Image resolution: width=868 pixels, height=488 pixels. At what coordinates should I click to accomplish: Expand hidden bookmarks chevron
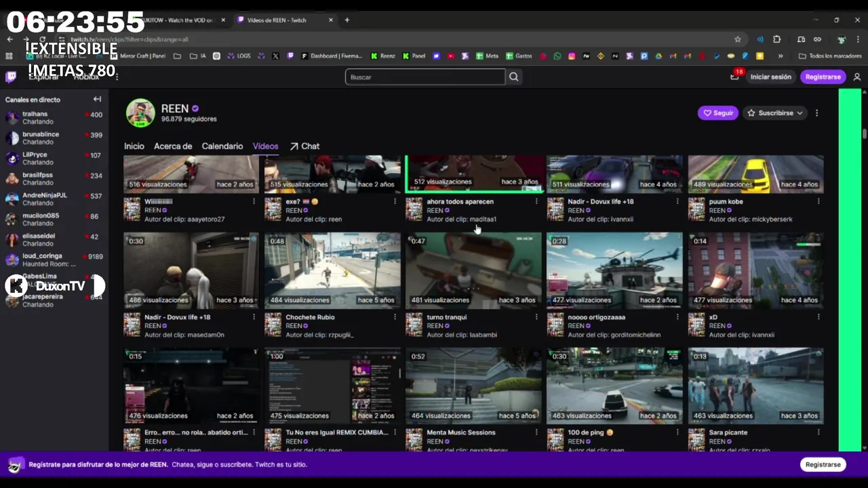click(x=781, y=56)
